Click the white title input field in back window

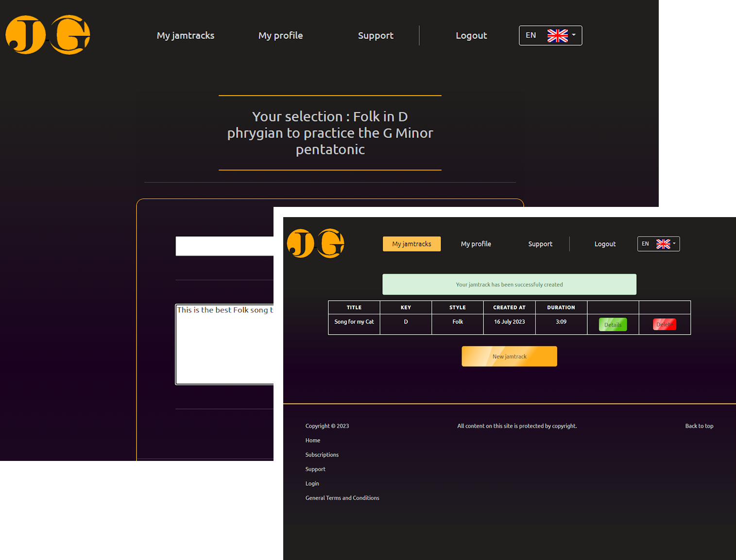[224, 246]
